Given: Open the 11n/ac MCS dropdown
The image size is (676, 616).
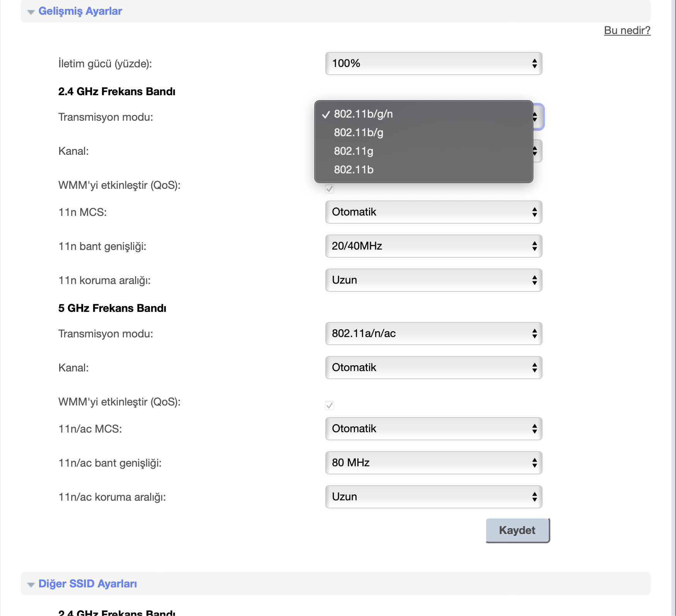Looking at the screenshot, I should tap(434, 429).
